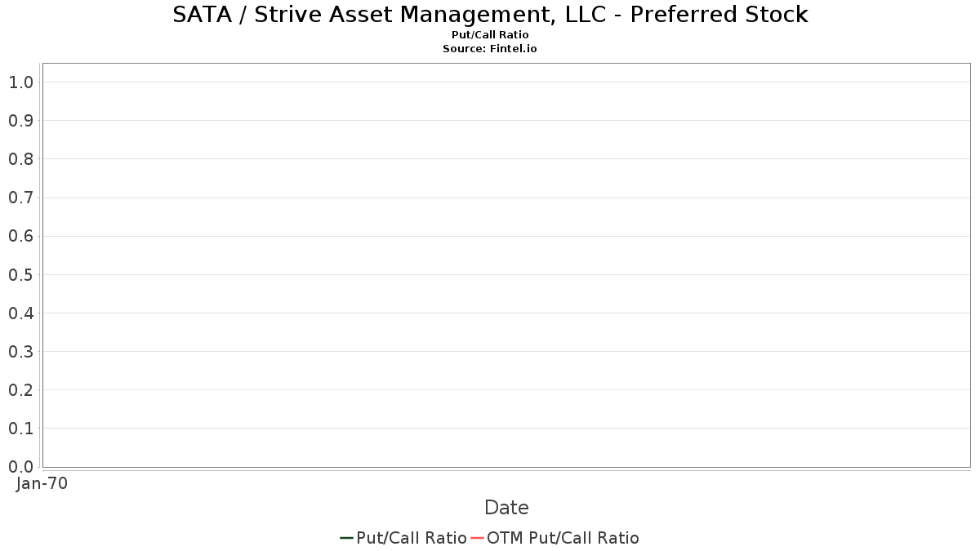Click the Jan-70 x-axis tick label
This screenshot has width=980, height=551.
42,483
